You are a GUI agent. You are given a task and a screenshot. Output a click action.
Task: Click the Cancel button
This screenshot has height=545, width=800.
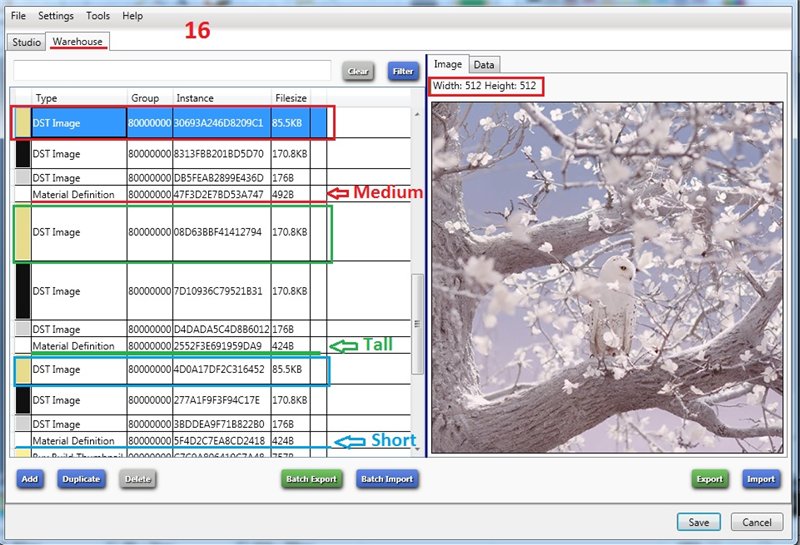pyautogui.click(x=757, y=522)
